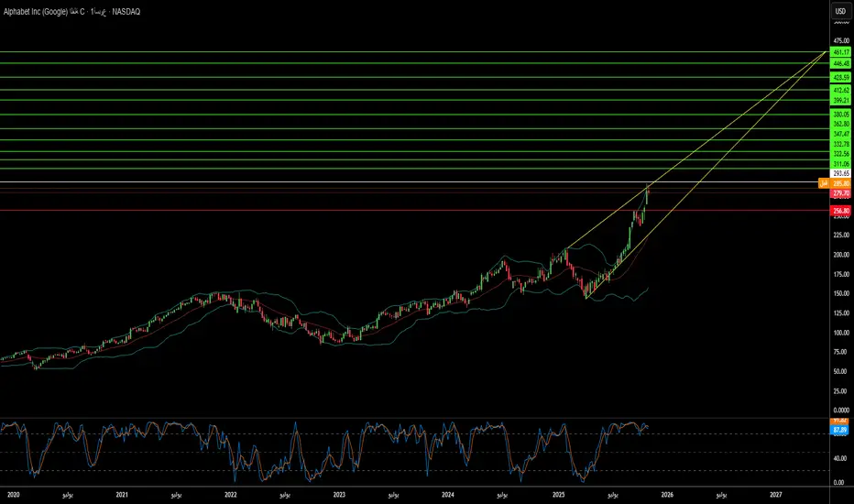Select the 380.05 green price label

coord(840,115)
